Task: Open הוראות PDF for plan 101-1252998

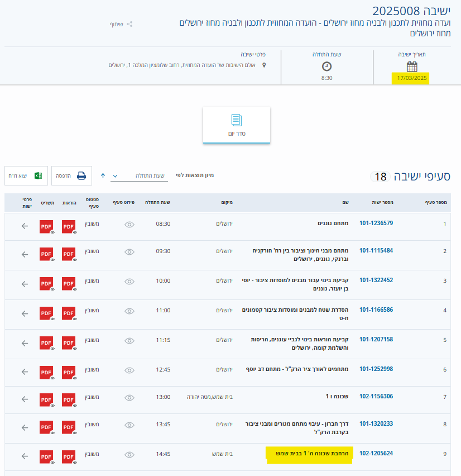Action: tap(69, 373)
